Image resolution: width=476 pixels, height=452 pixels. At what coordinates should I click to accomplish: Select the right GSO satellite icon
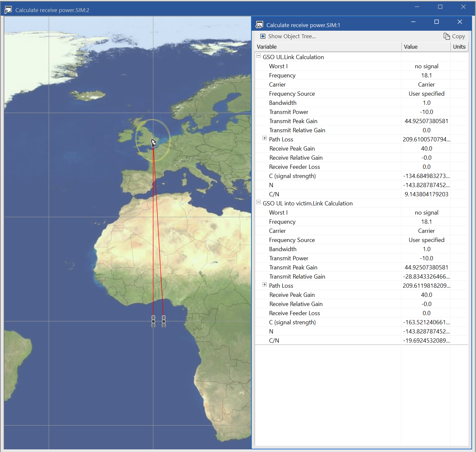(164, 321)
